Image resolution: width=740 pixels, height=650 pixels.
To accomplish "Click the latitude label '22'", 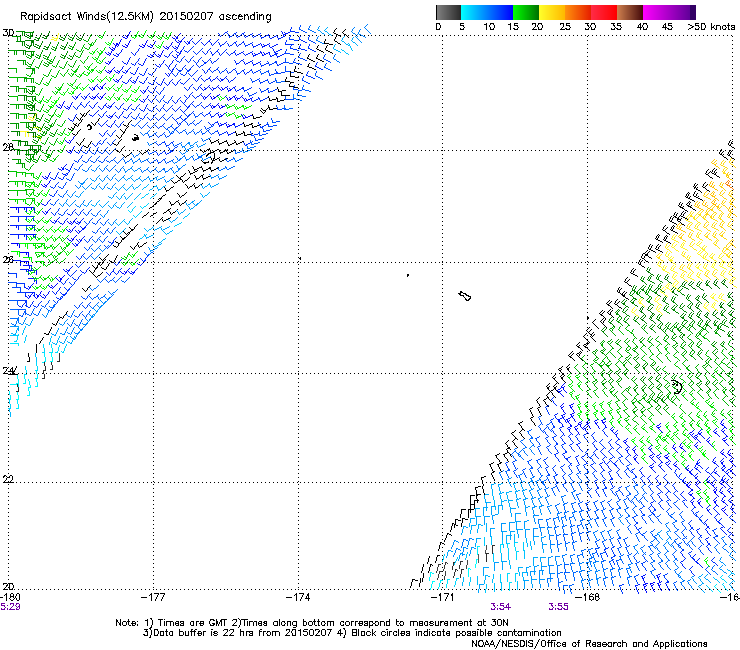I will (x=8, y=479).
